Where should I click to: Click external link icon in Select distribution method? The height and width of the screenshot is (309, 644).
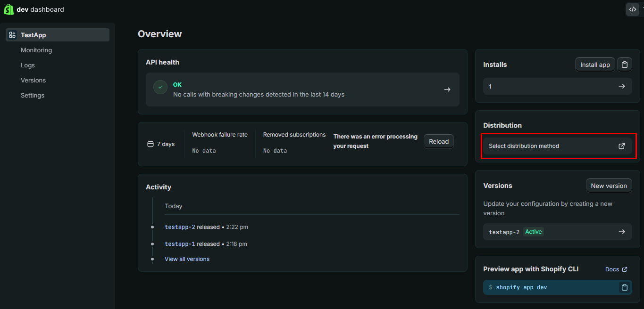coord(622,146)
